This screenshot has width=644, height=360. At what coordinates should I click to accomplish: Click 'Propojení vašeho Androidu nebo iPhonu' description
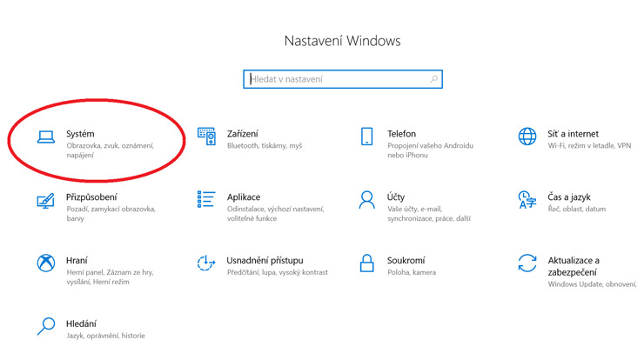431,150
